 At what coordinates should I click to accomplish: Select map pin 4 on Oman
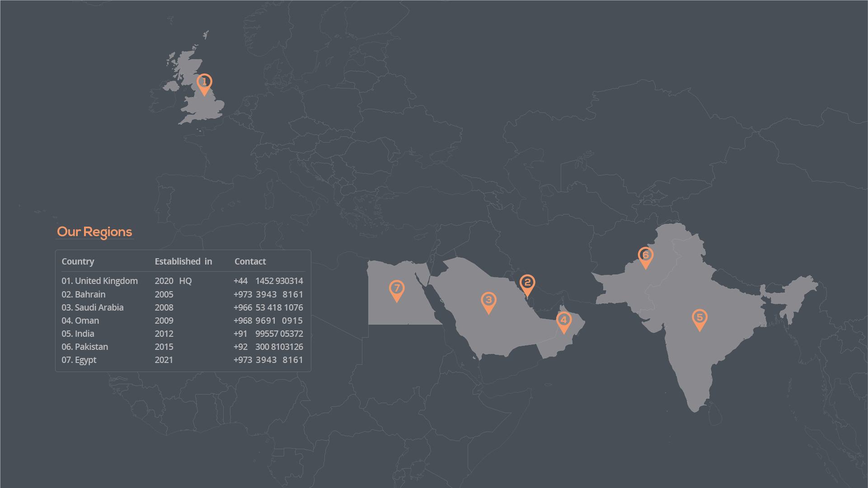pyautogui.click(x=563, y=321)
